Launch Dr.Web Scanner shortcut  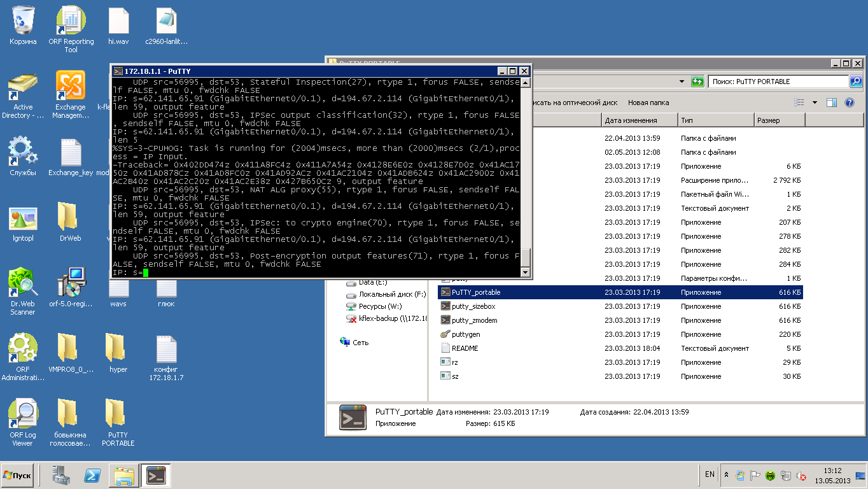click(x=23, y=292)
